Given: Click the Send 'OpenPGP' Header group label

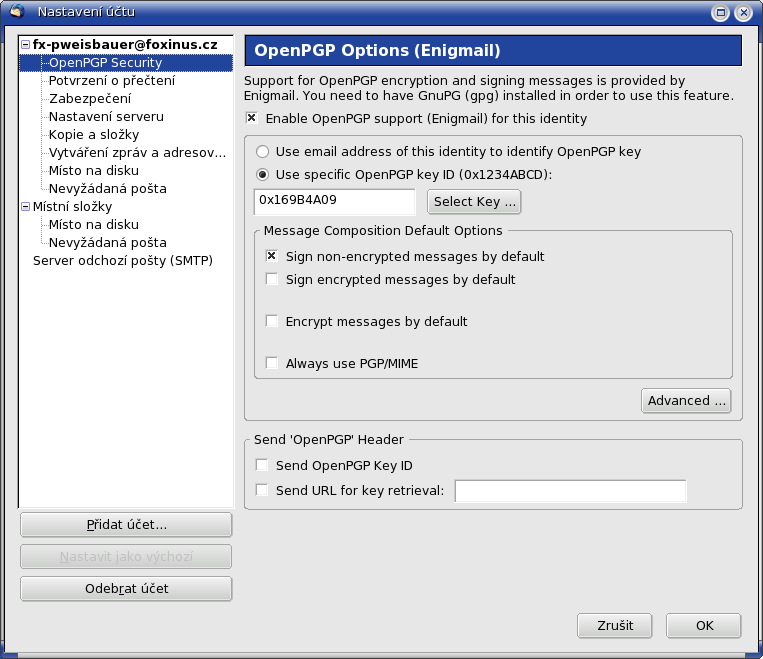Looking at the screenshot, I should point(329,440).
